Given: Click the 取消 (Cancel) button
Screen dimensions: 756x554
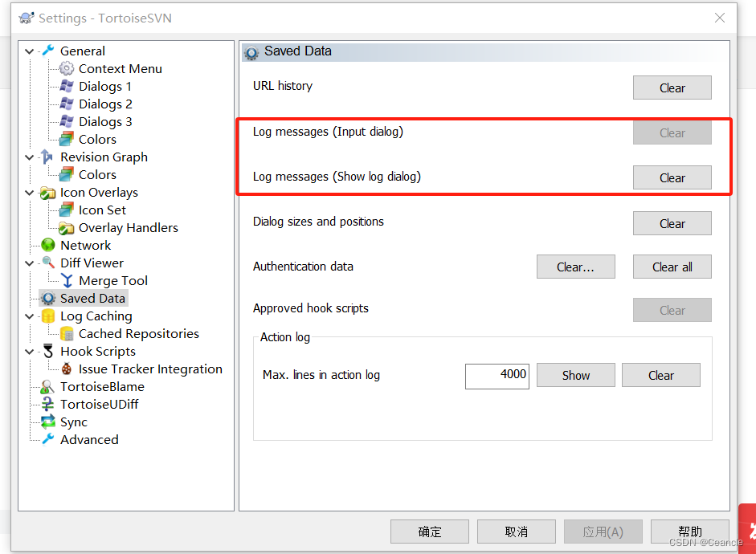Looking at the screenshot, I should tap(517, 532).
